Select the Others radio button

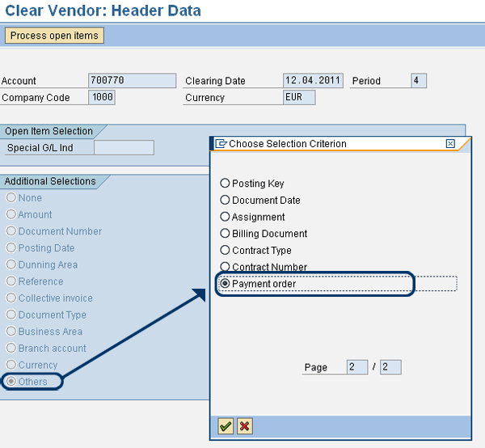[x=11, y=382]
